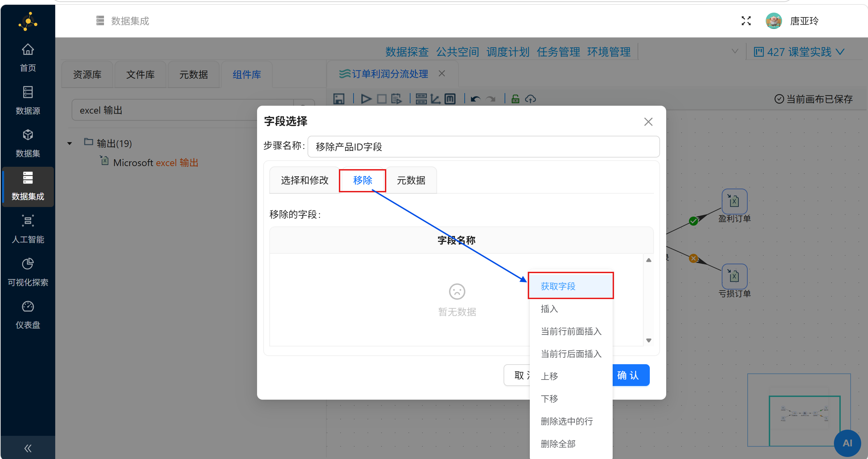Choose 获取字段 from the context menu
This screenshot has height=459, width=868.
[x=558, y=286]
